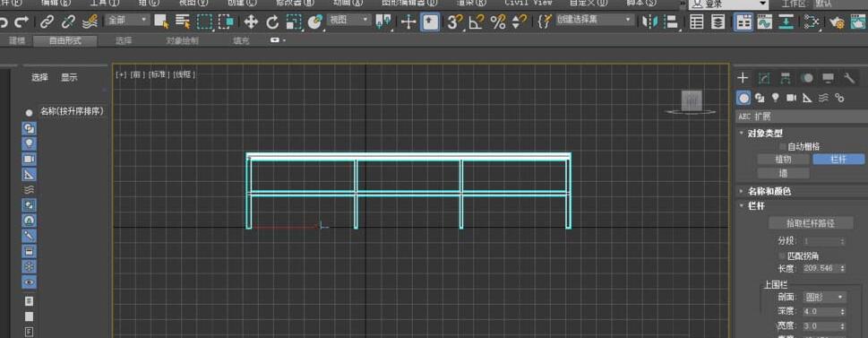Select the 墙 object type button
The width and height of the screenshot is (868, 338).
(783, 173)
